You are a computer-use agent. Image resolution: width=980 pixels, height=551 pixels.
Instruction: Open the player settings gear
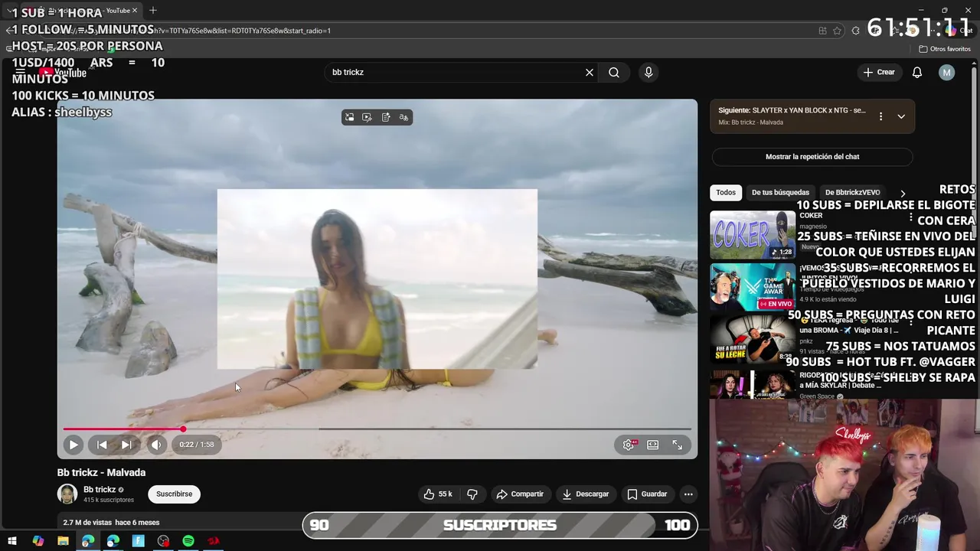pyautogui.click(x=629, y=445)
